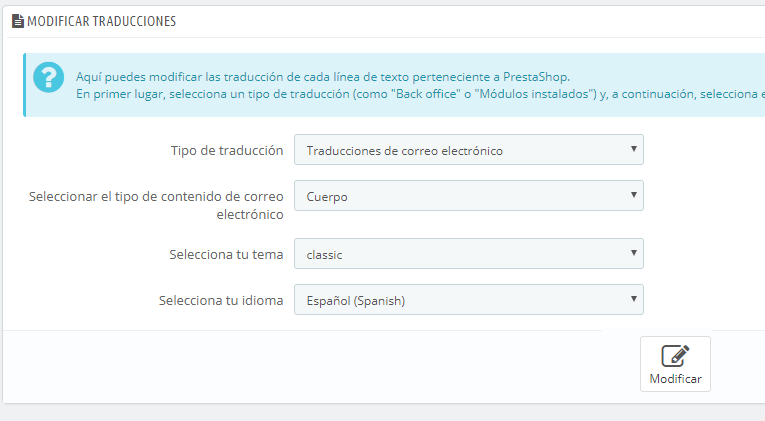Click the "Selecciona tu idioma" label

[220, 300]
